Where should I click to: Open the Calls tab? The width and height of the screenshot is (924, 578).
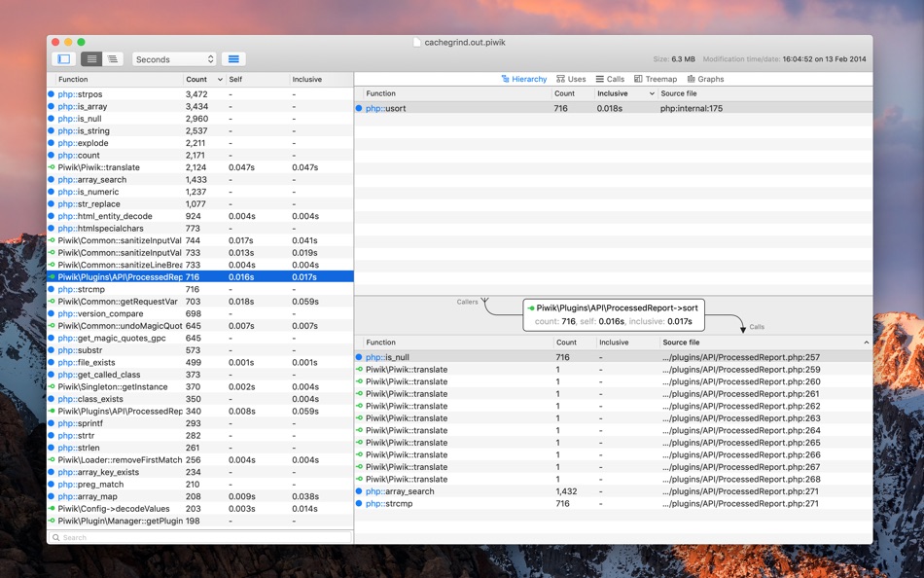point(610,79)
